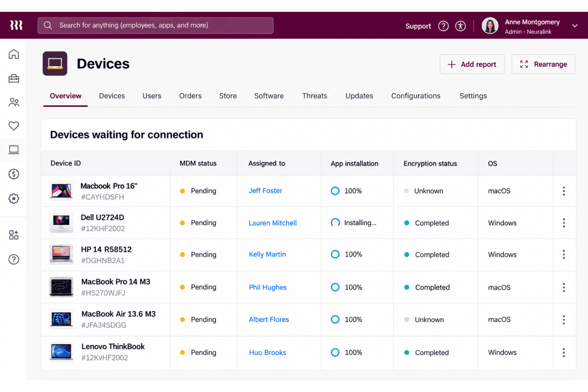This screenshot has height=392, width=588.
Task: Open the Jeff Foster profile link
Action: 265,191
